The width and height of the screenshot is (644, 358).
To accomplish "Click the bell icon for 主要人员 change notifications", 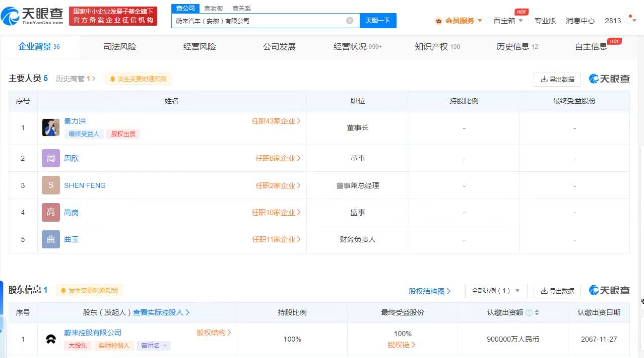I will tap(113, 79).
